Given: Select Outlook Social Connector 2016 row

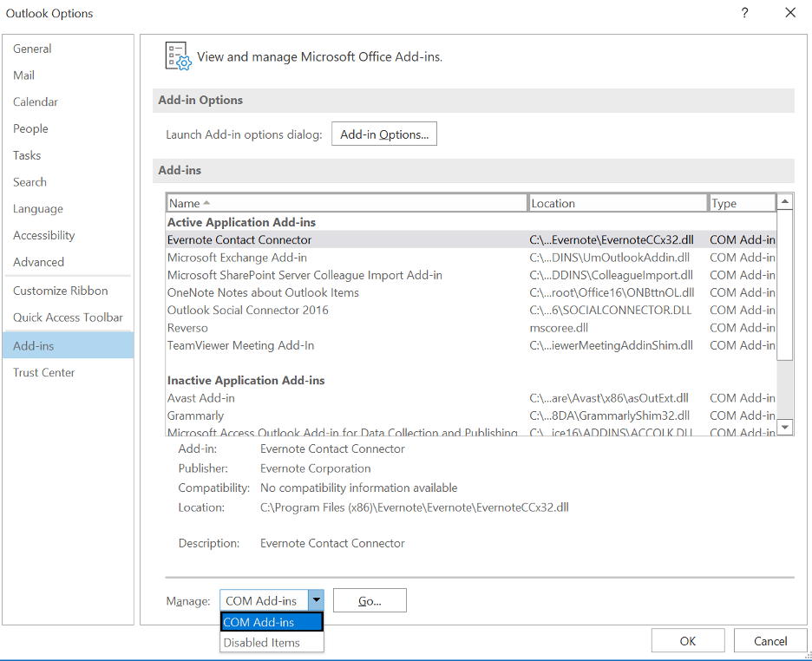Looking at the screenshot, I should pyautogui.click(x=471, y=310).
